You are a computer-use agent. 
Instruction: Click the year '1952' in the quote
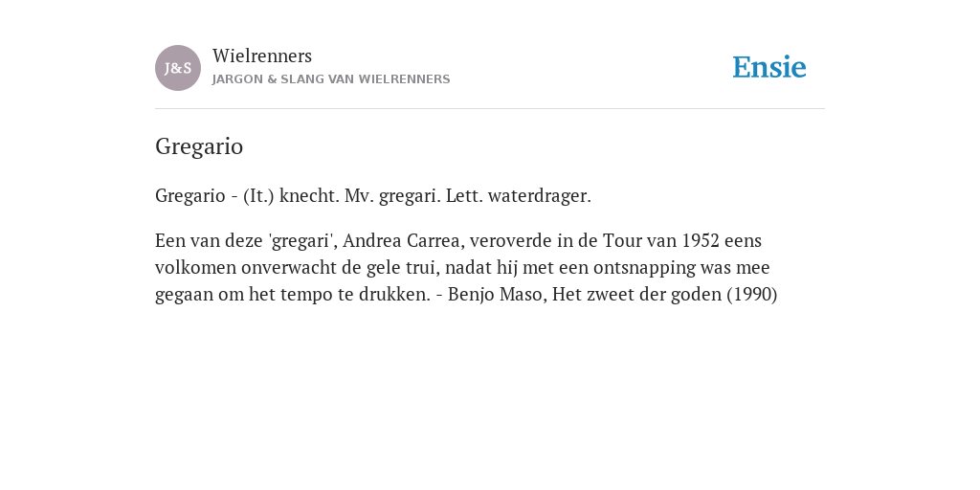(x=701, y=240)
